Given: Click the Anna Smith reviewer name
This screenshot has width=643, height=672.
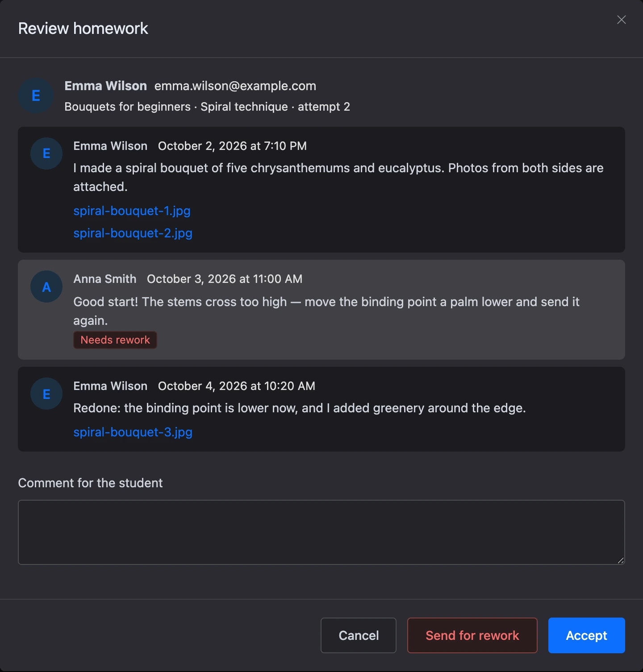Looking at the screenshot, I should 105,279.
